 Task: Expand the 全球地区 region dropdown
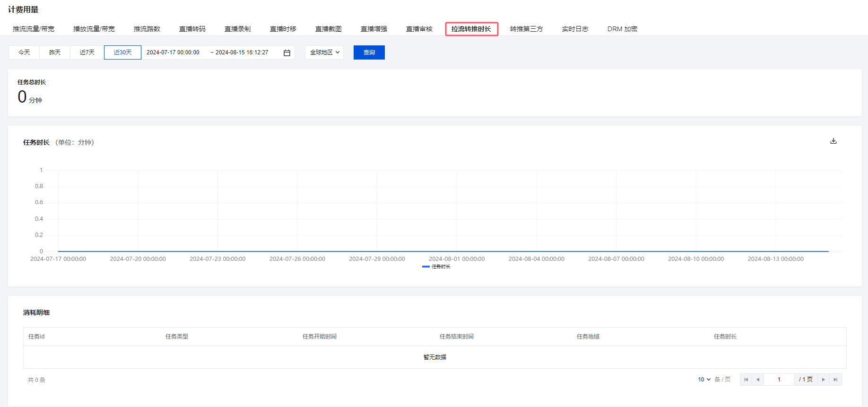point(324,52)
